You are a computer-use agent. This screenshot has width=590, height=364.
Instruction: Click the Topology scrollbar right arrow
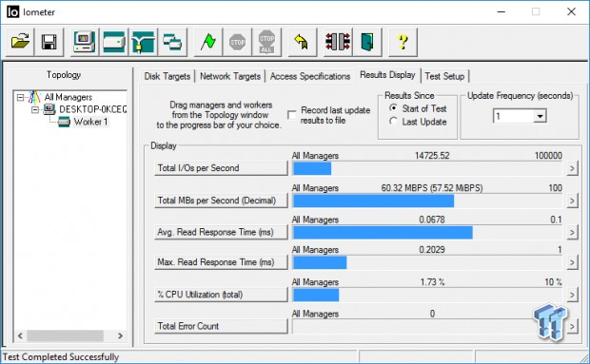coord(120,335)
